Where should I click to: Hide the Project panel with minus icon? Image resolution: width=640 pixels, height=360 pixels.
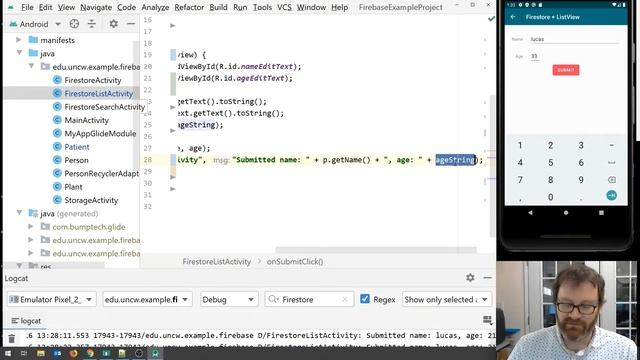tap(131, 24)
